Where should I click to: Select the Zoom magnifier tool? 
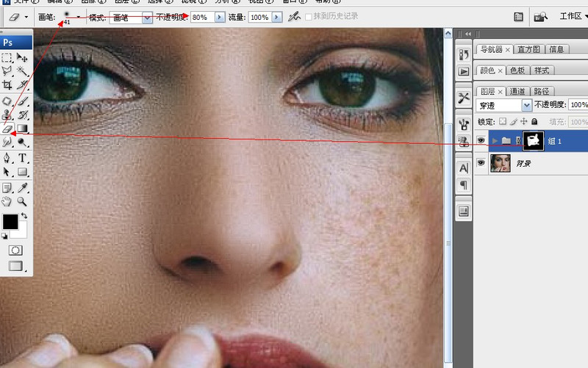[23, 201]
